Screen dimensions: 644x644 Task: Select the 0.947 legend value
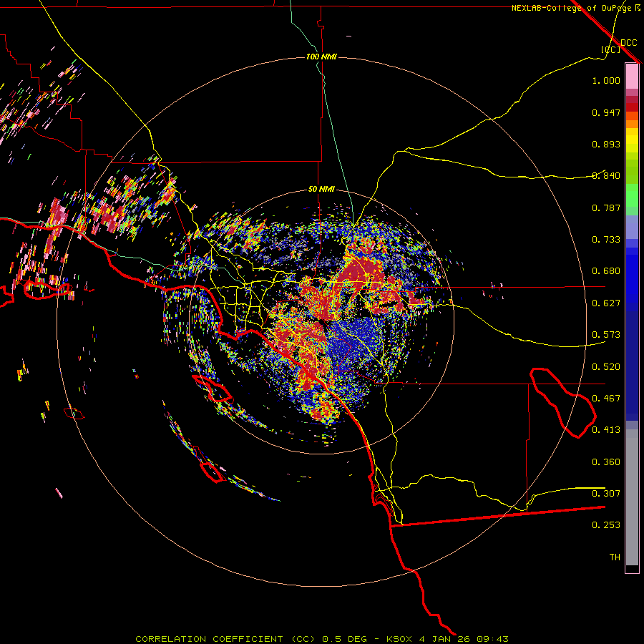(606, 112)
